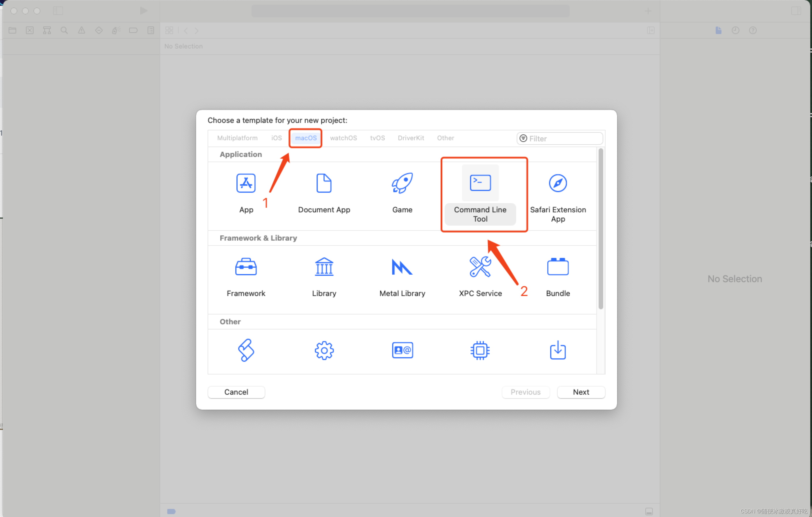Pick the Game template rocket icon
The height and width of the screenshot is (517, 812).
402,183
